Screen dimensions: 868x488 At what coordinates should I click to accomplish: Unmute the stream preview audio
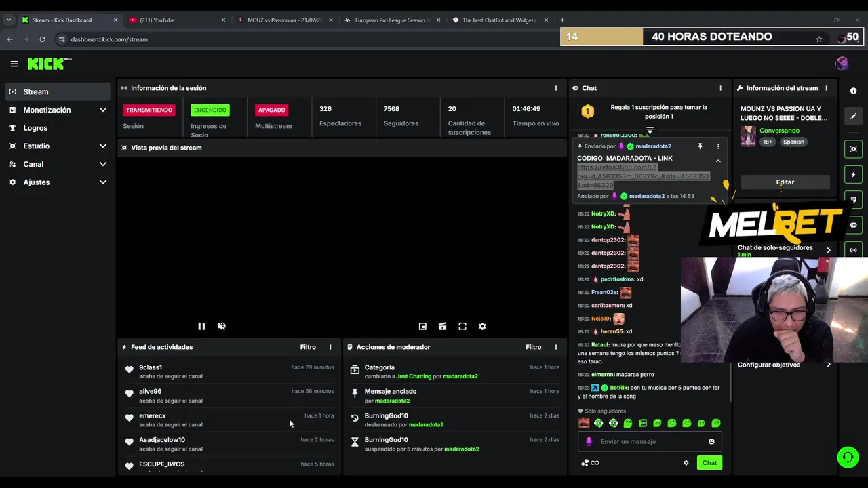(222, 326)
